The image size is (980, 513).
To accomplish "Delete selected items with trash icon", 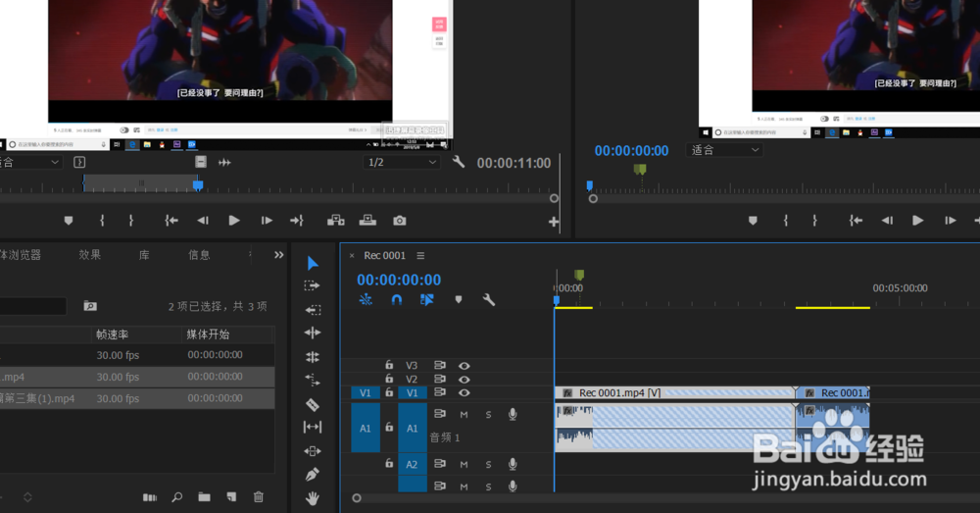I will pyautogui.click(x=258, y=496).
